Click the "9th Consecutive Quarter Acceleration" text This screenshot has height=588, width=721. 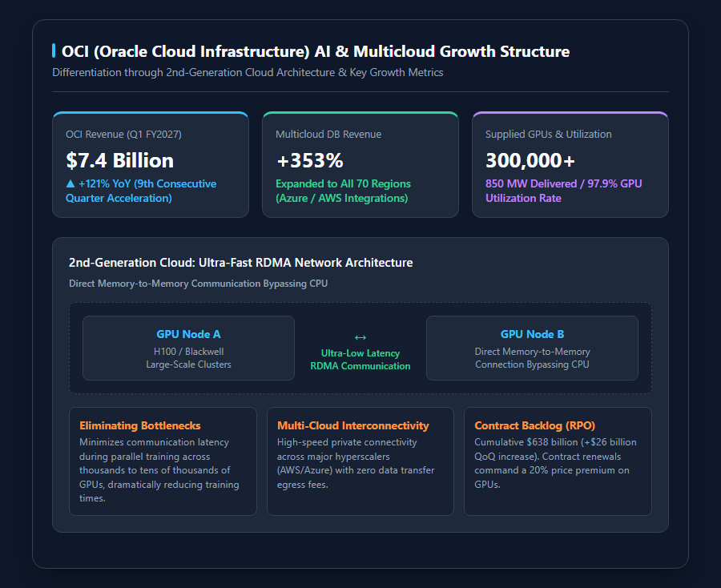(141, 191)
